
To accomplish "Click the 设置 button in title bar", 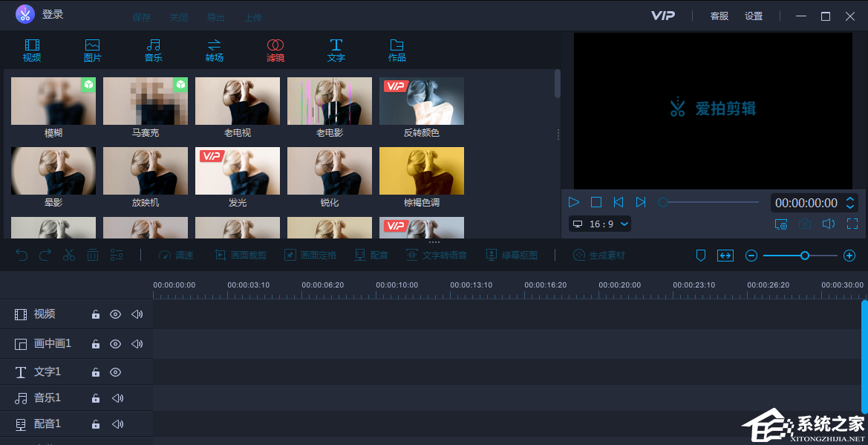I will (x=754, y=16).
